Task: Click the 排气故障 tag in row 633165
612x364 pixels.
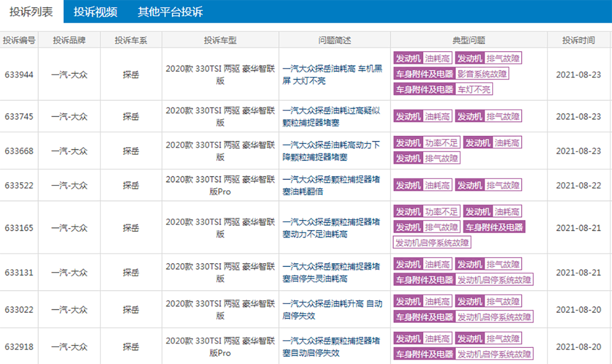Action: pos(441,227)
